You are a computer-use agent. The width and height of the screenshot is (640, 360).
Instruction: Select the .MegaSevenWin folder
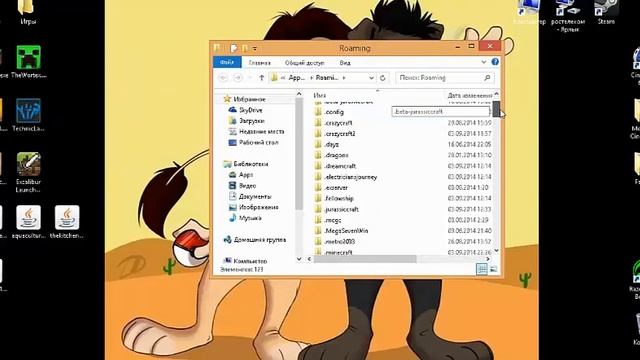346,231
